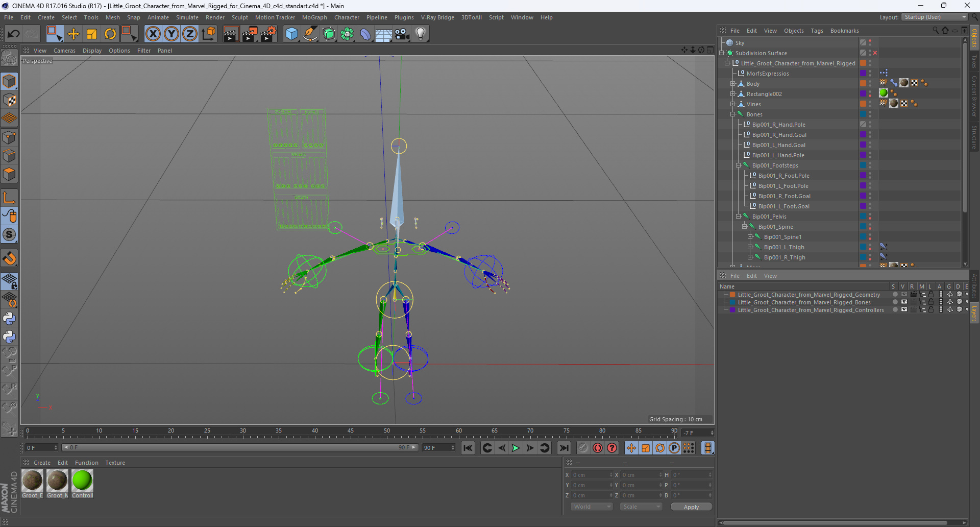Disable Subdivision Surface red X toggle
This screenshot has width=980, height=527.
pos(875,53)
